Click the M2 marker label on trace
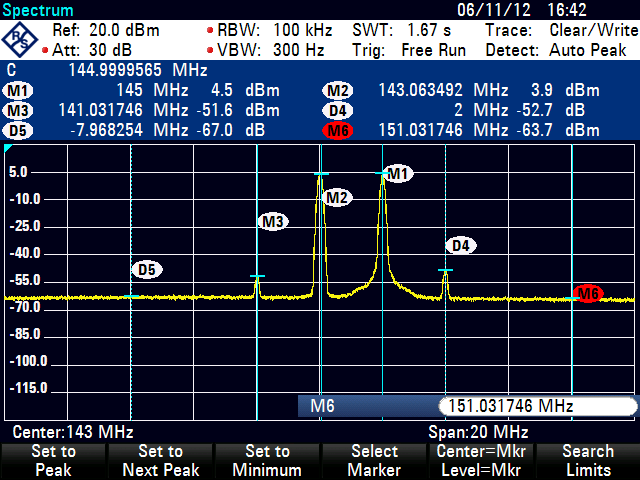Image resolution: width=640 pixels, height=480 pixels. point(337,198)
